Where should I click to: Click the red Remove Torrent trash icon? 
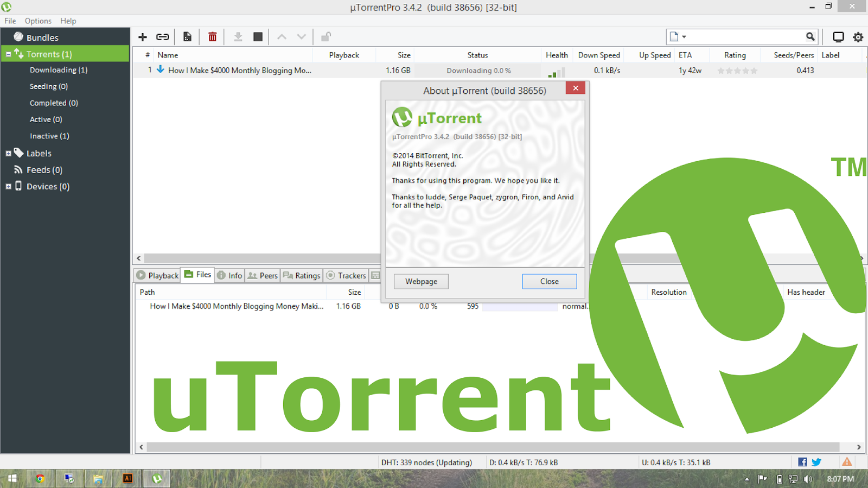[213, 37]
